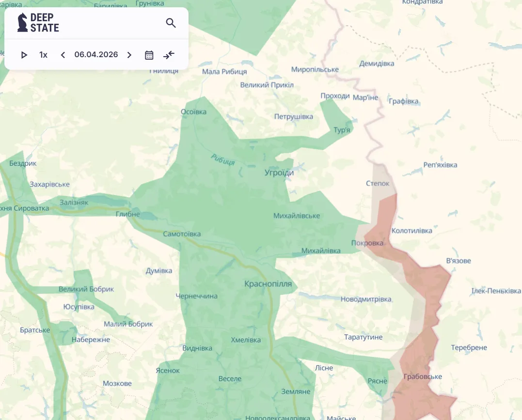Viewport: 522px width, 420px height.
Task: Select the Покровка label near red zone
Action: [x=367, y=243]
